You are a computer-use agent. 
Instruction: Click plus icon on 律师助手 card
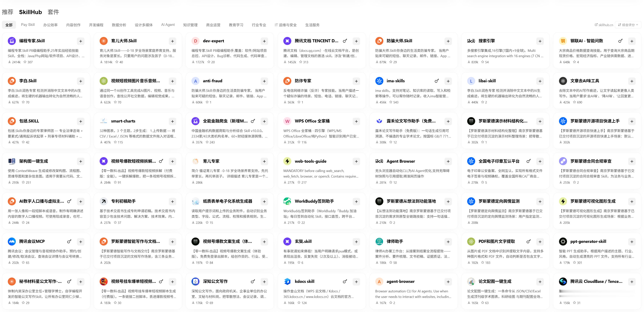click(448, 242)
